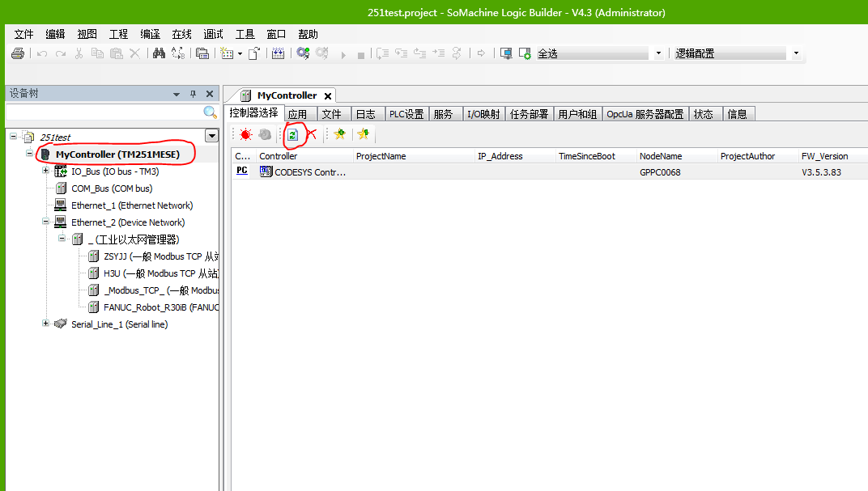Click the build gear icon in toolbar
Image resolution: width=868 pixels, height=491 pixels.
303,53
